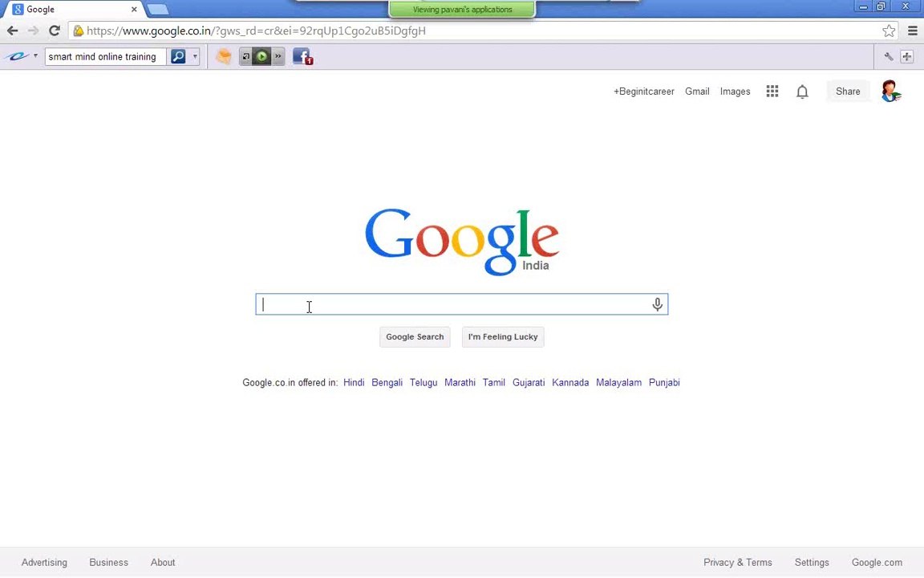The height and width of the screenshot is (578, 924).
Task: Reload the current Google page
Action: (x=55, y=31)
